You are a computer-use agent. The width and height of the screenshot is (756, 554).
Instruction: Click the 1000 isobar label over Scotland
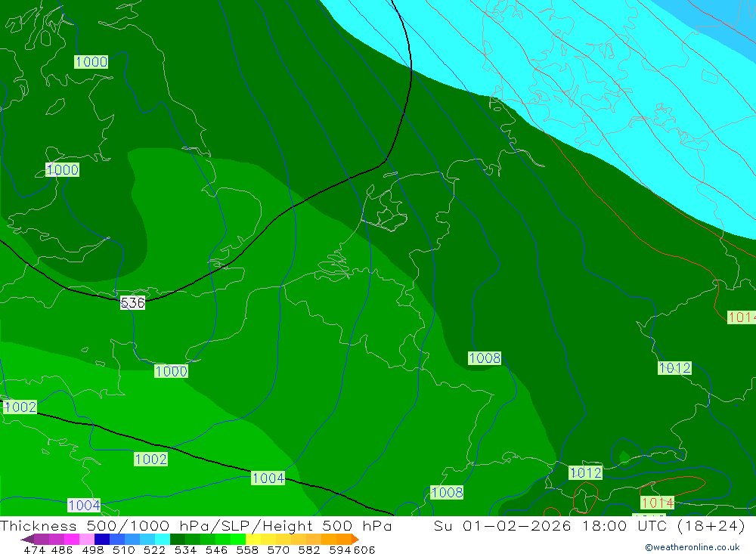91,62
